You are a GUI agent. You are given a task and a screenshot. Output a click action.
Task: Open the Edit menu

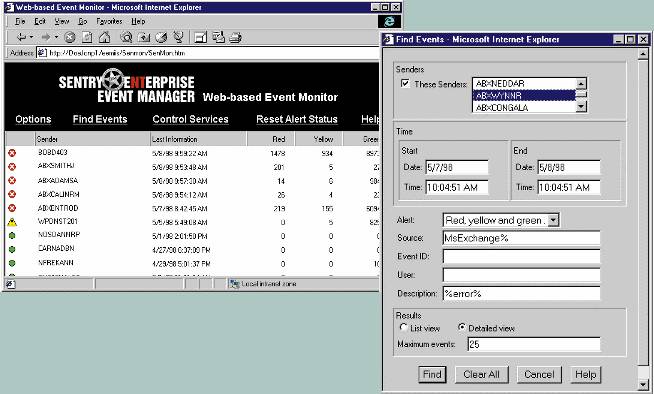click(40, 21)
